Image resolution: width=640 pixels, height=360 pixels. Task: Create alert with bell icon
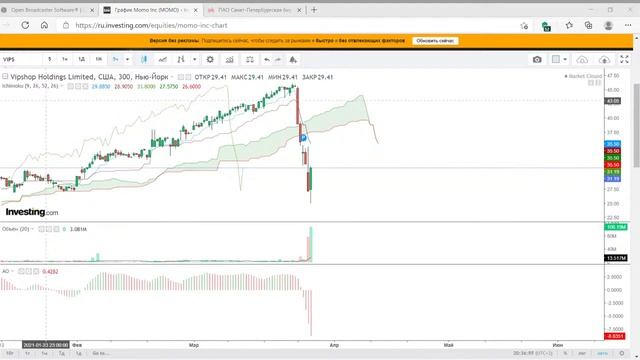tap(293, 60)
